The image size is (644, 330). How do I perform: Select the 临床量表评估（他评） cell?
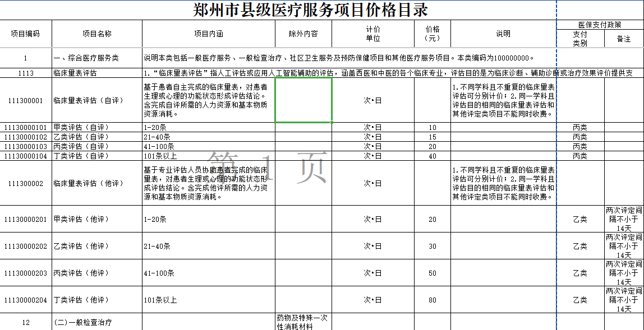pos(97,183)
